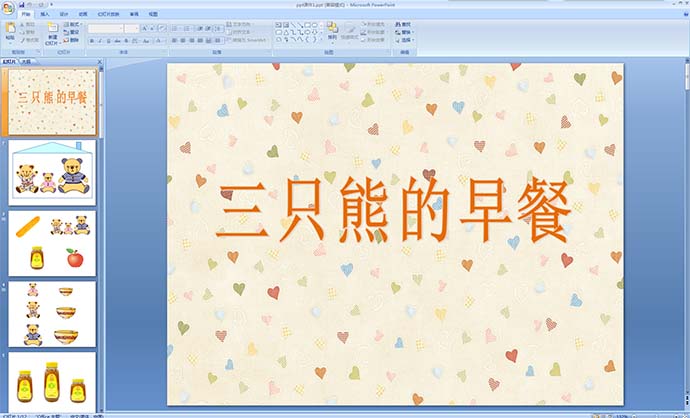Click the Bullets list icon

pyautogui.click(x=175, y=29)
